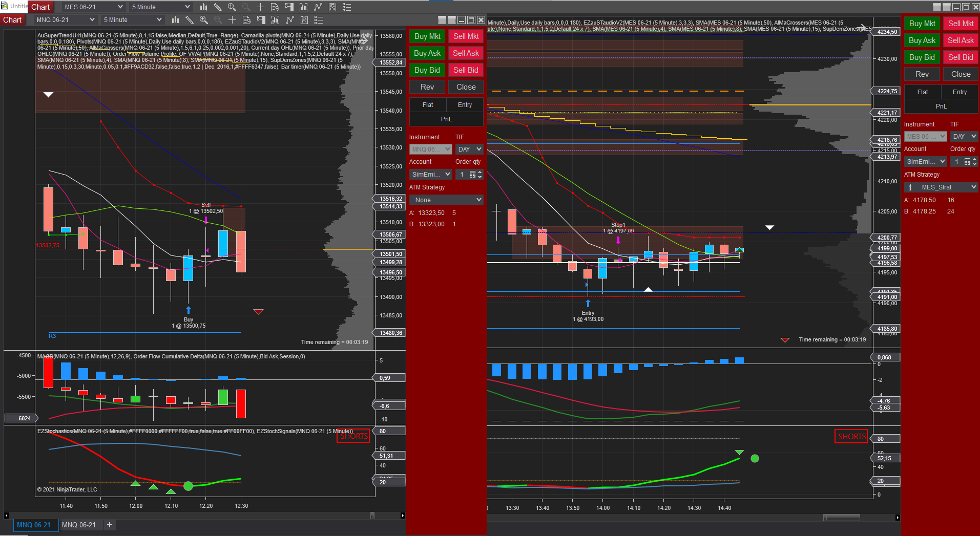Viewport: 980px width, 536px height.
Task: Open properties list icon in MNQ chart toolbar
Action: [x=319, y=20]
